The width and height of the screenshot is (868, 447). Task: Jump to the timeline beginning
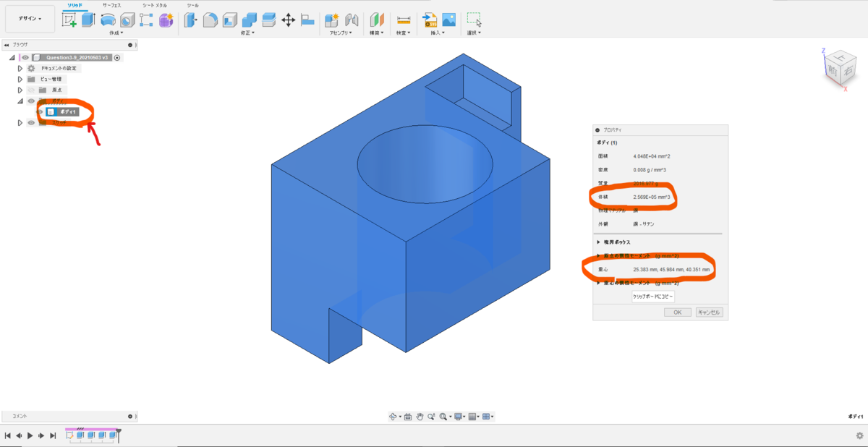[7, 435]
